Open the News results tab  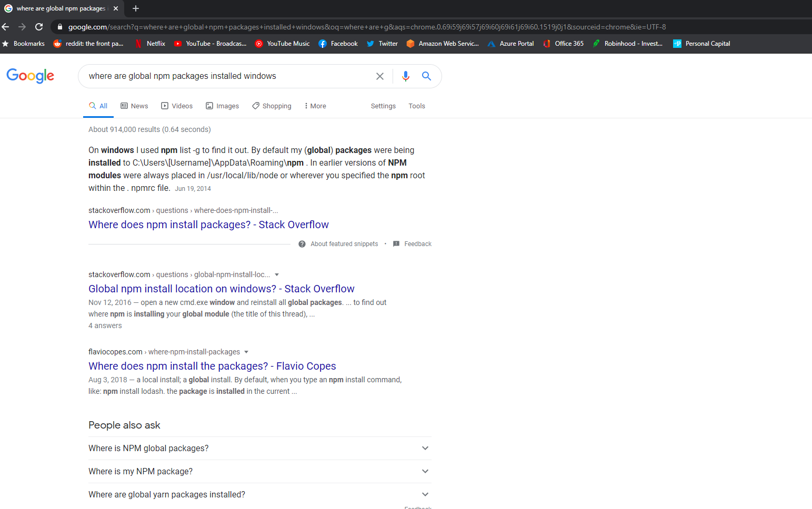coord(134,106)
